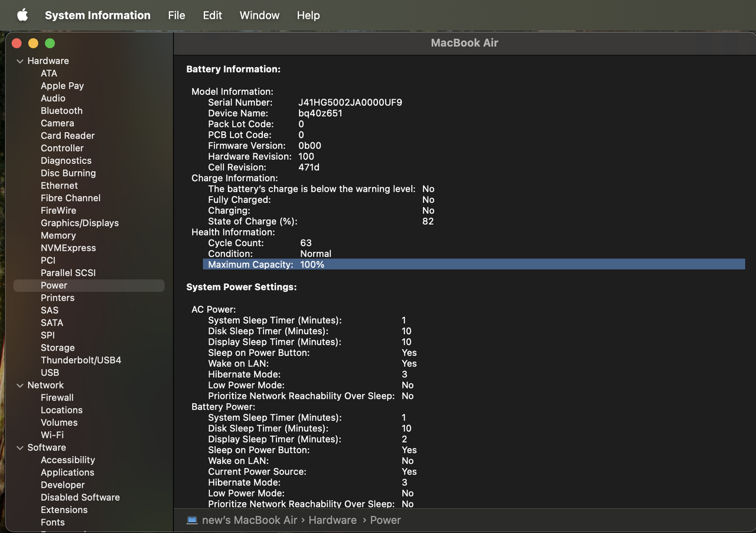
Task: Click the Battery Information heading
Action: [233, 69]
